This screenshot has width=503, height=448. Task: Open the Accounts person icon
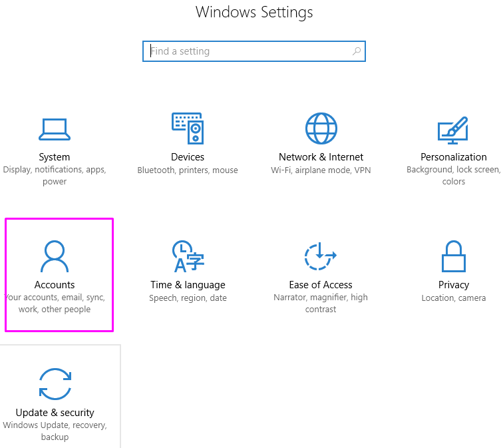(55, 256)
